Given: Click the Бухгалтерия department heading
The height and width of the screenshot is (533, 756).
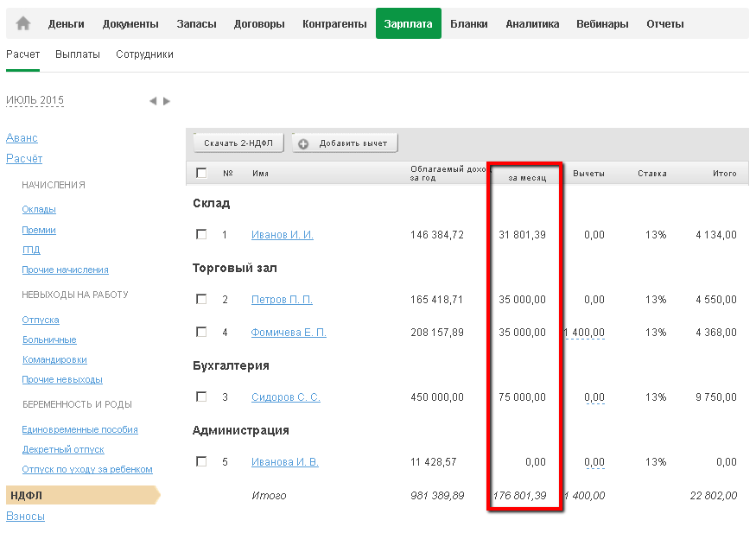Looking at the screenshot, I should click(x=231, y=365).
